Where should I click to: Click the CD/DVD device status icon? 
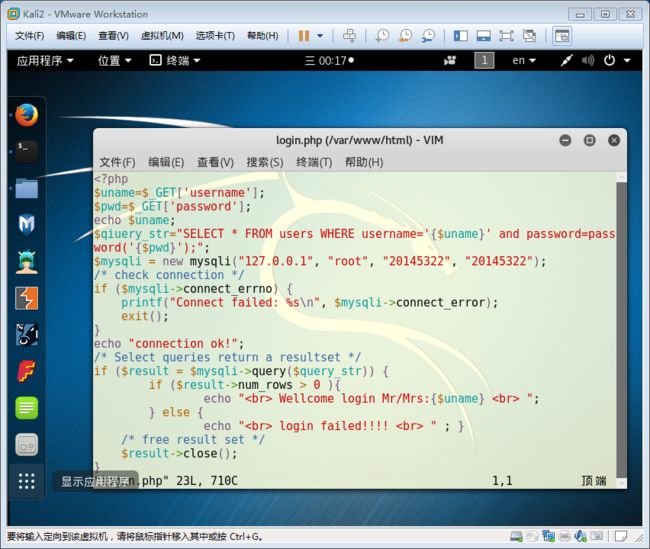click(x=532, y=537)
